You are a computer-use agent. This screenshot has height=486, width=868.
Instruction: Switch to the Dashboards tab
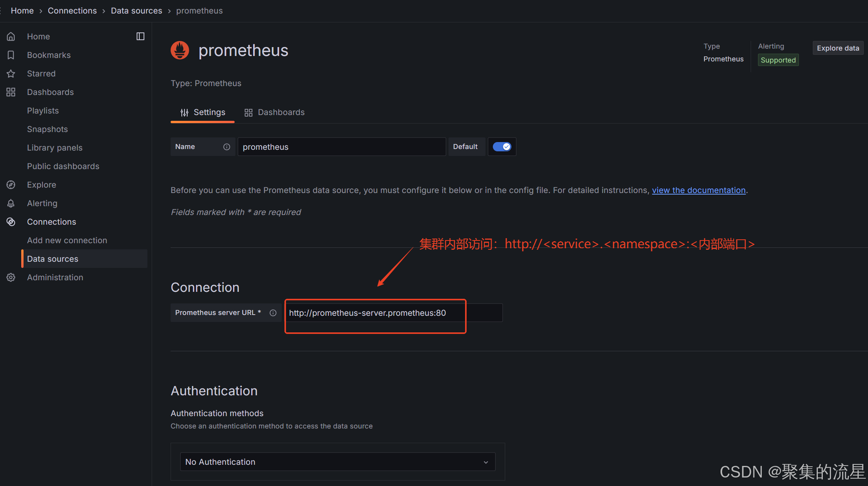click(274, 112)
